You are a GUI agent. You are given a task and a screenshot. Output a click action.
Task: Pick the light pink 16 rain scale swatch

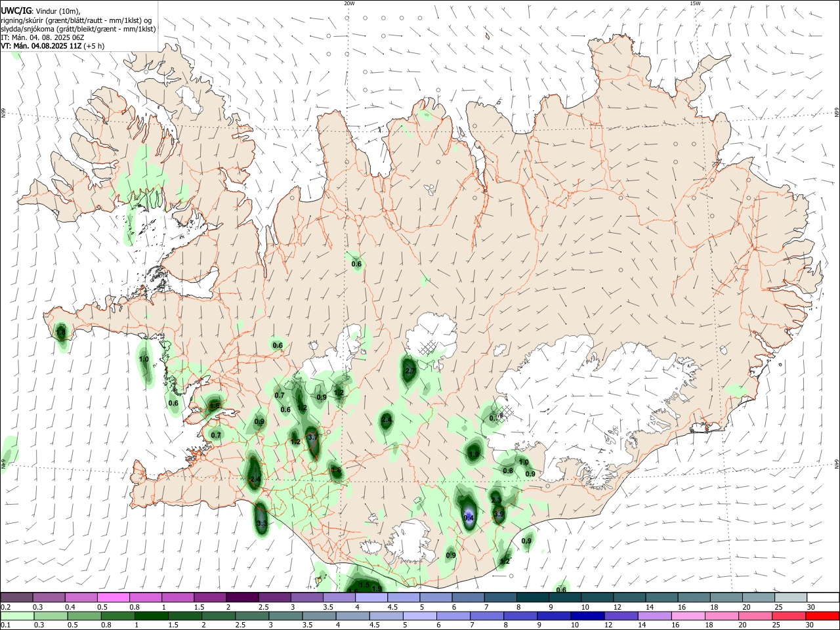pos(687,616)
